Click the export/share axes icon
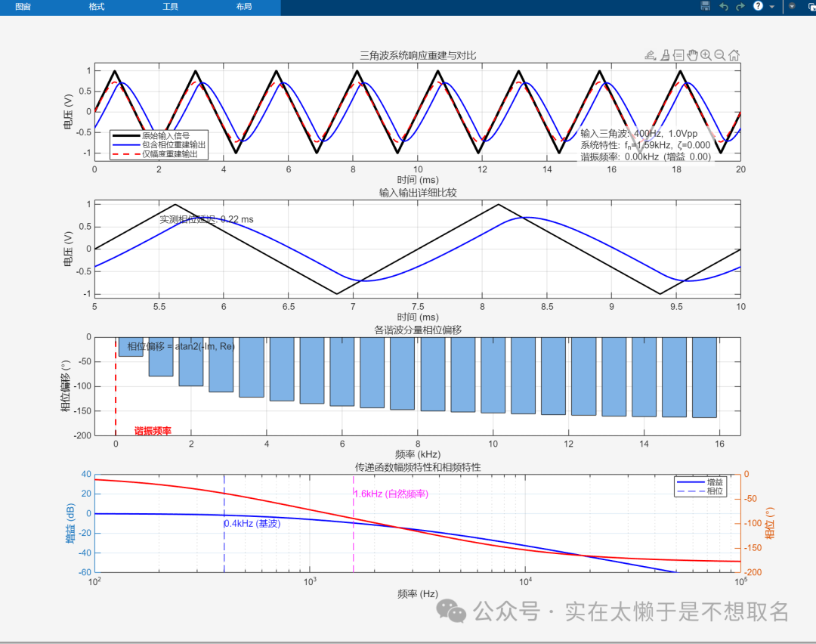Screen dimensions: 816x644 [x=650, y=55]
